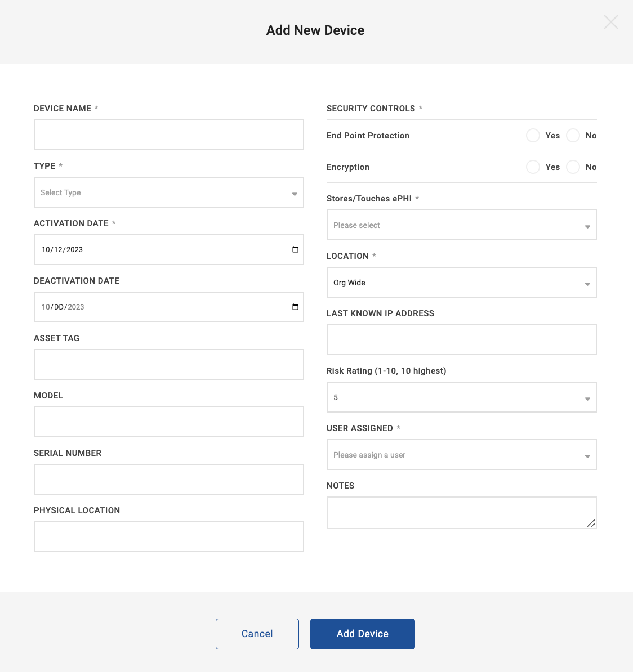Close the Add New Device dialog

[610, 22]
